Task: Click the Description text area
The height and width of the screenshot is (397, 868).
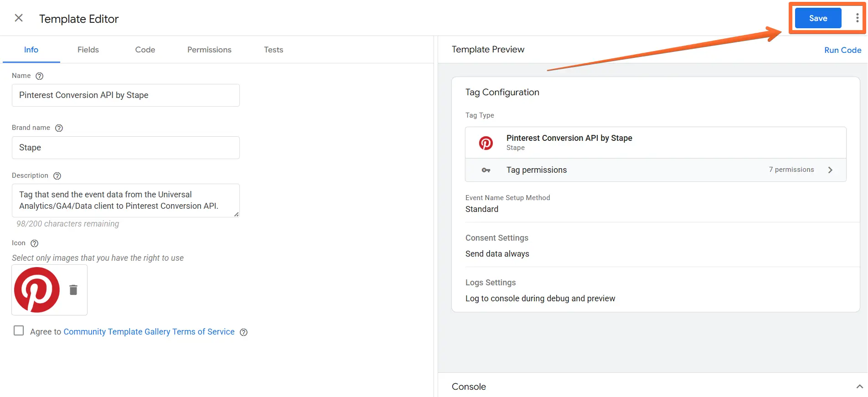Action: [x=126, y=201]
